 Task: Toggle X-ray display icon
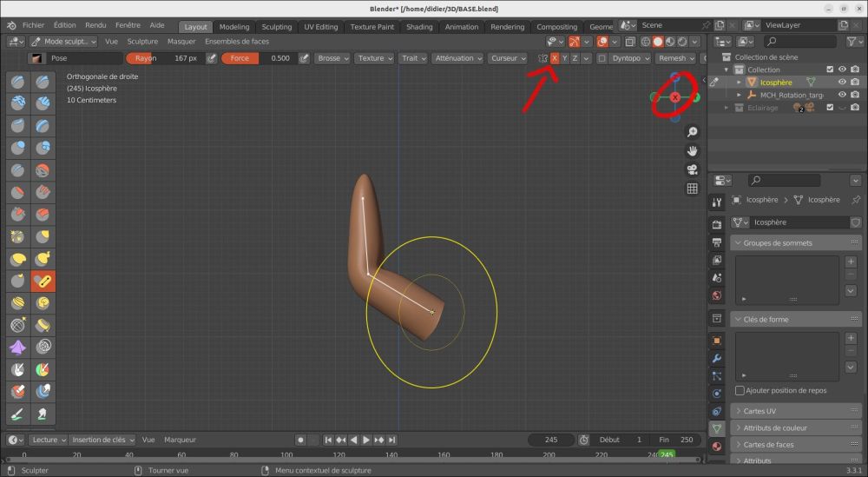click(630, 42)
